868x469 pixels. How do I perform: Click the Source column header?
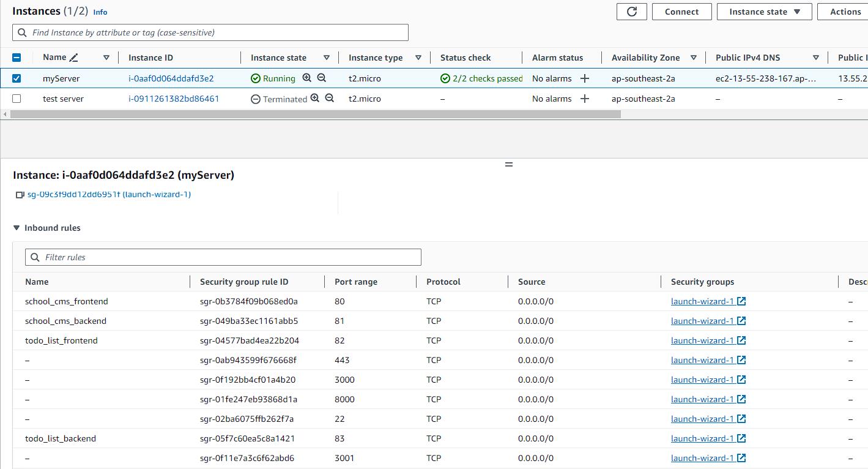coord(532,282)
